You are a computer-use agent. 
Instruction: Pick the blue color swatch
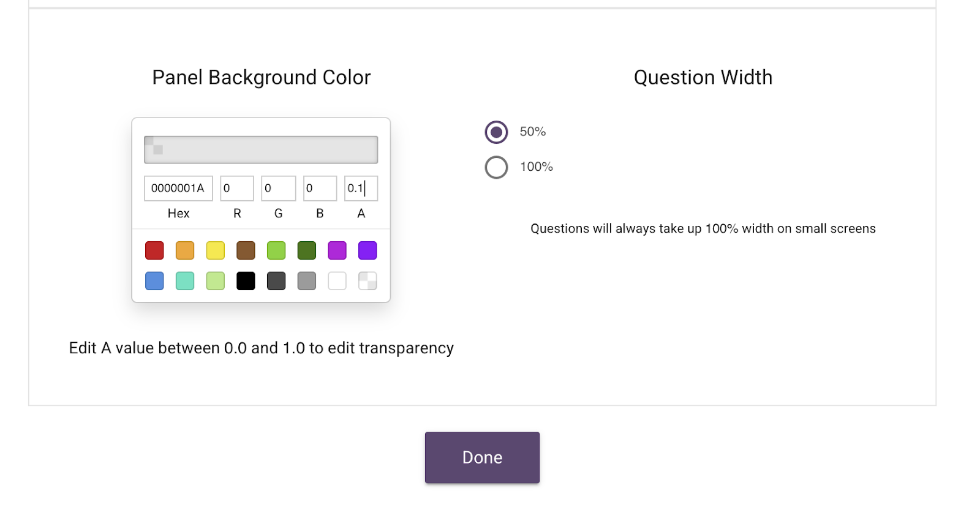[x=154, y=281]
